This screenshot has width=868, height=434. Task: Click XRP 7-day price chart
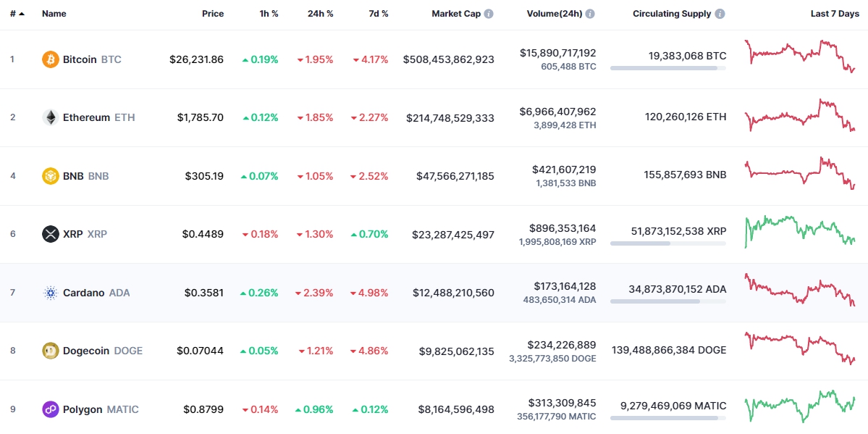click(x=801, y=232)
